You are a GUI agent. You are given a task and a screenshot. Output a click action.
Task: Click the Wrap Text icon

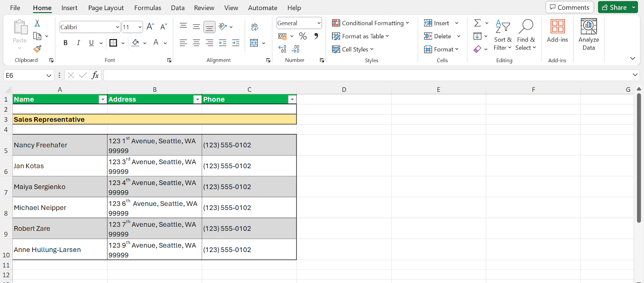[254, 27]
